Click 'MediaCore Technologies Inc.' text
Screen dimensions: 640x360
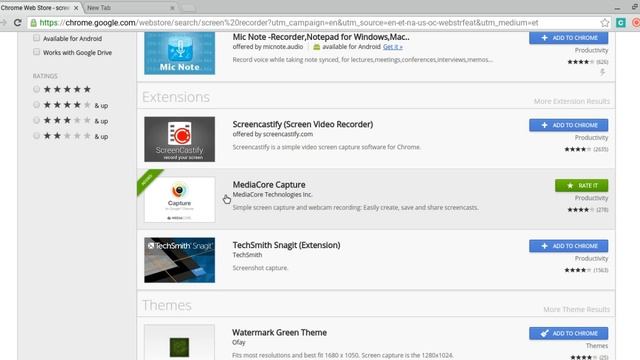click(272, 194)
